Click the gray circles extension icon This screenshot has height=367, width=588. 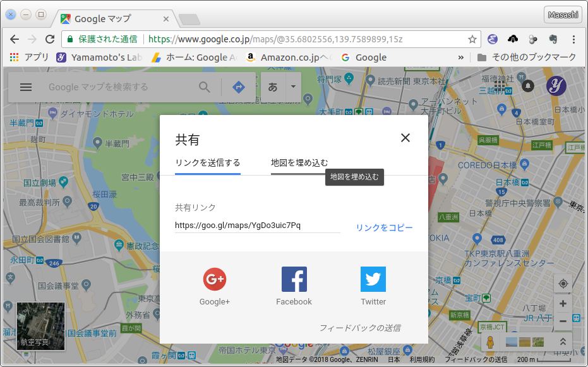tap(533, 39)
